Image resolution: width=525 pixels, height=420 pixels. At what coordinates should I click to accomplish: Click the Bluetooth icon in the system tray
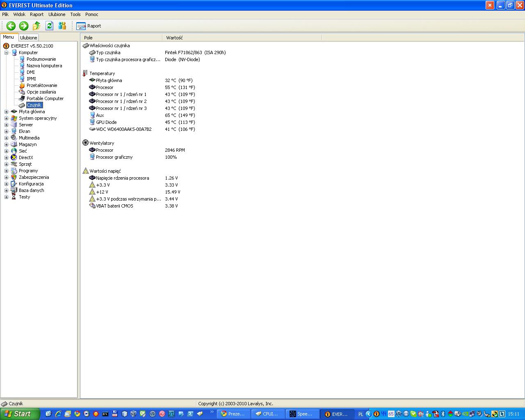(443, 414)
